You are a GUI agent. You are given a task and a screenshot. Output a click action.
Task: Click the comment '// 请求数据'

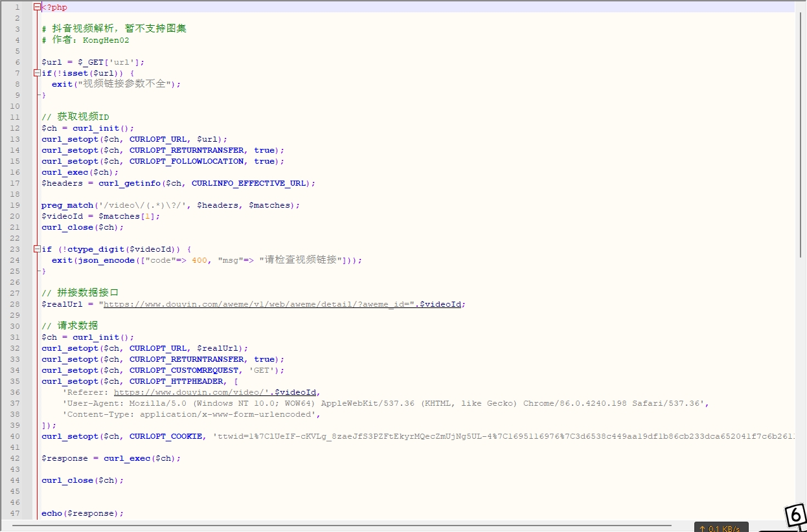70,326
